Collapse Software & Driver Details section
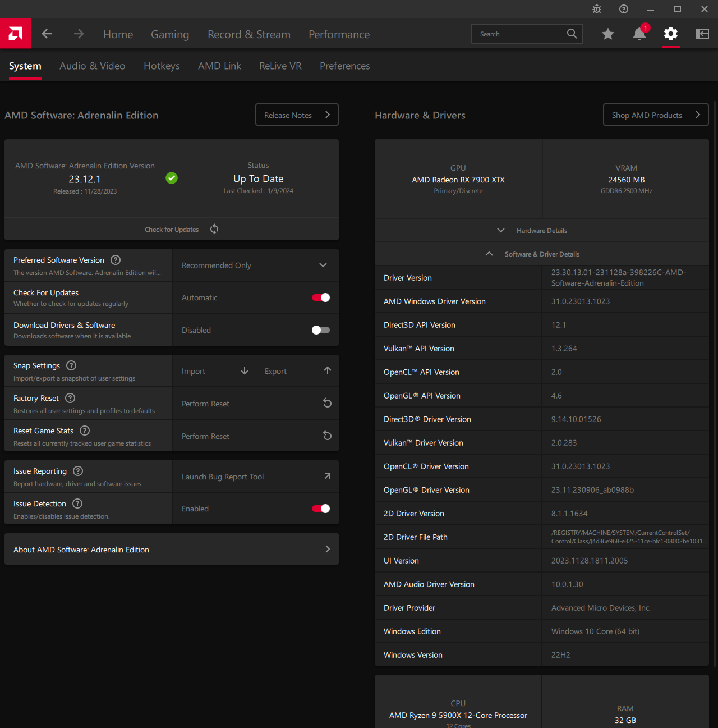 click(x=542, y=254)
